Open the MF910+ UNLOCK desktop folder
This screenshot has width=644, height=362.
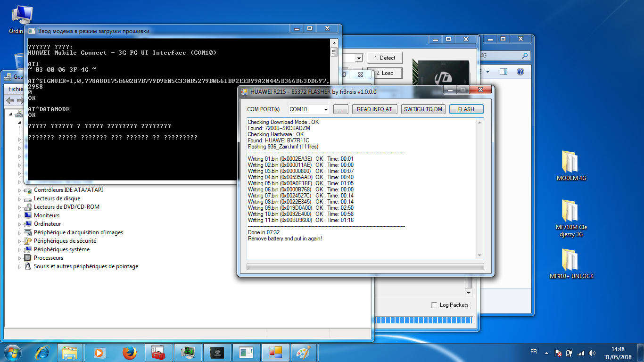pyautogui.click(x=571, y=264)
